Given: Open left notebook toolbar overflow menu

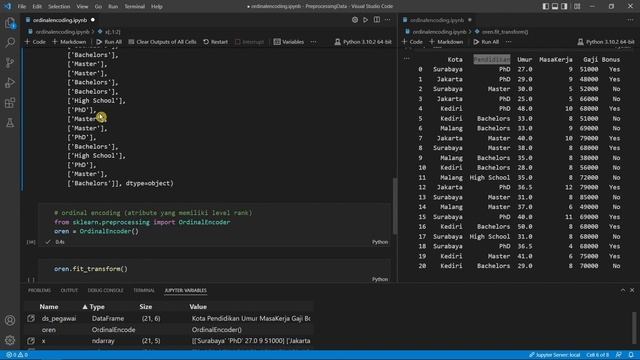Looking at the screenshot, I should click(x=313, y=42).
